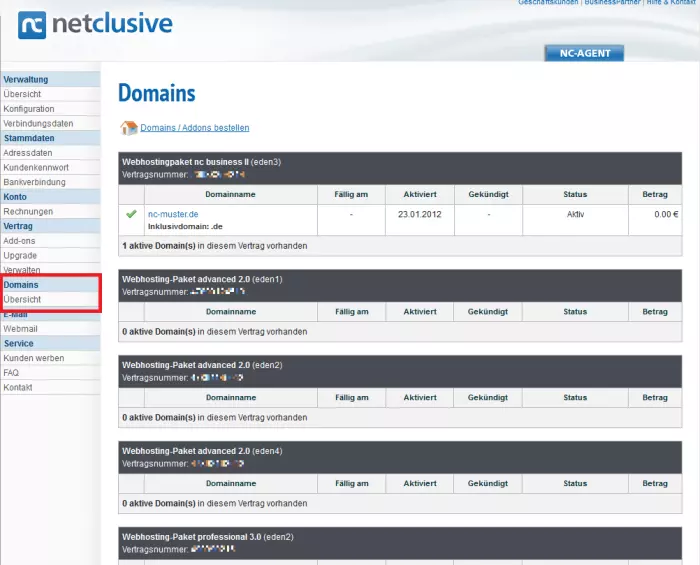The image size is (700, 565).
Task: Click activation date 23.01.2012
Action: [420, 214]
